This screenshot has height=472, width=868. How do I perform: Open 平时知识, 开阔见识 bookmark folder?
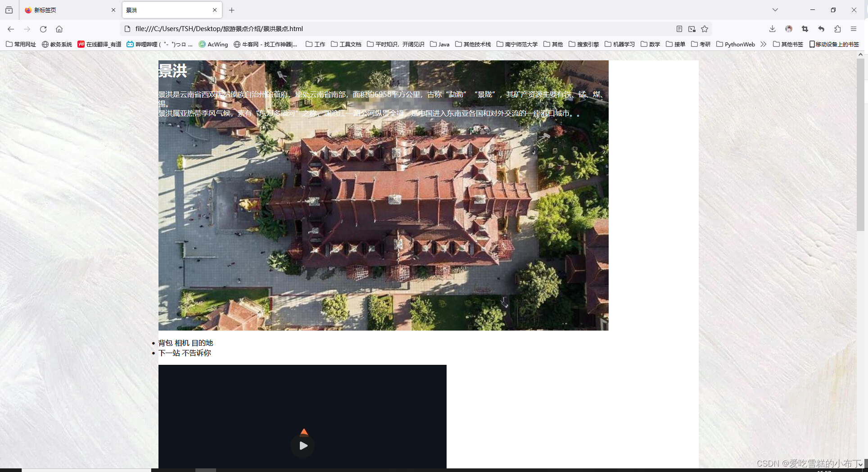click(395, 44)
